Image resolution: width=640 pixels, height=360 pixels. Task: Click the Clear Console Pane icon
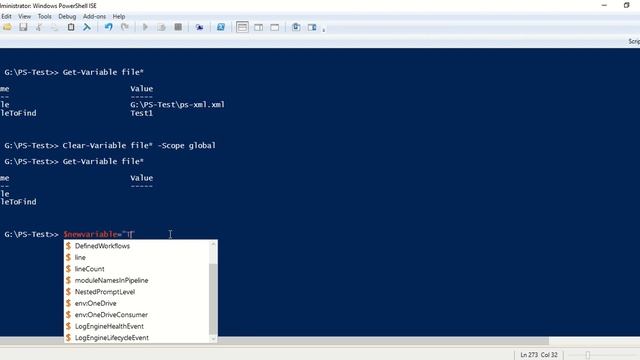tap(87, 27)
